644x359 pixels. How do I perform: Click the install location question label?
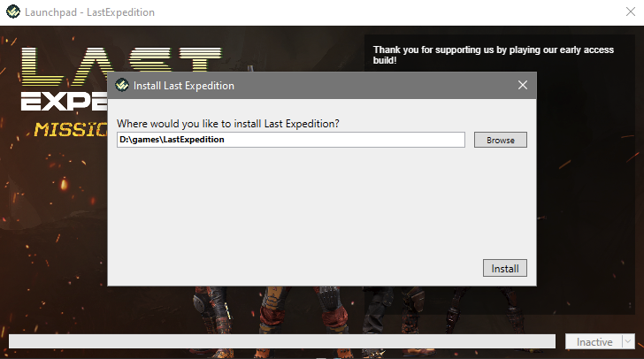tap(228, 124)
